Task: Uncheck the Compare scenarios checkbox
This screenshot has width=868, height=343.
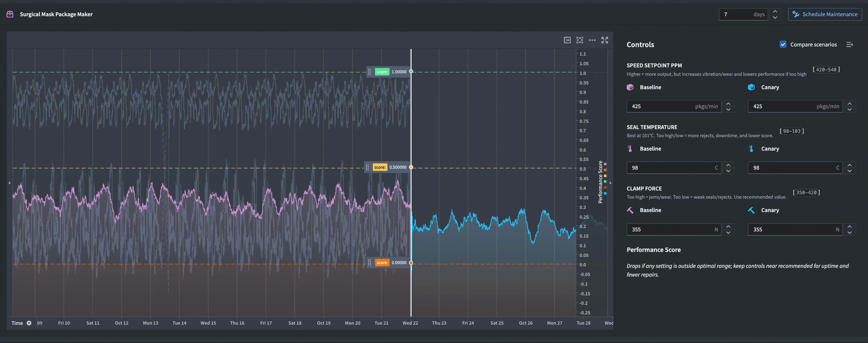Action: coord(783,44)
